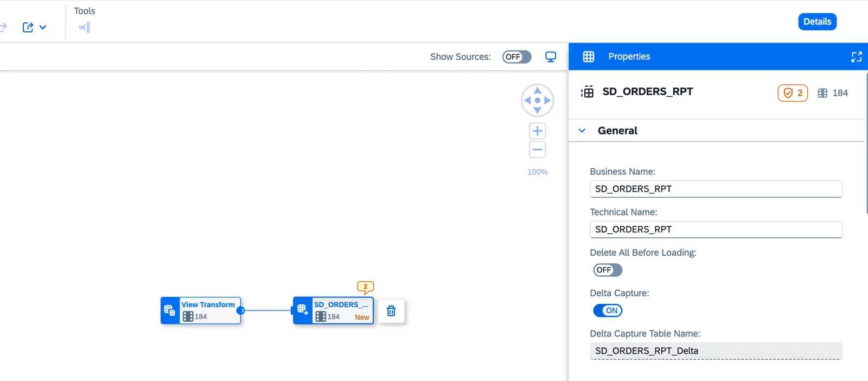The image size is (868, 381).
Task: Click the General section heading
Action: [617, 131]
